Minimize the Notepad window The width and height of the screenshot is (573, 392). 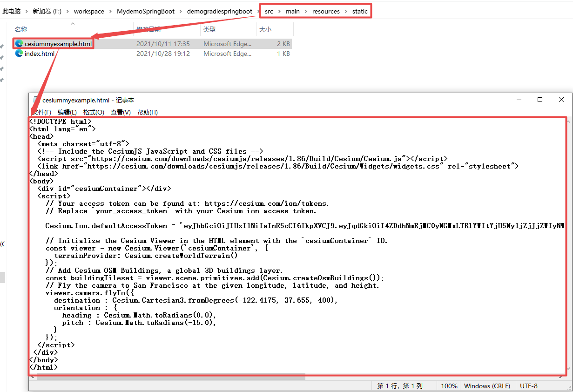click(x=519, y=100)
